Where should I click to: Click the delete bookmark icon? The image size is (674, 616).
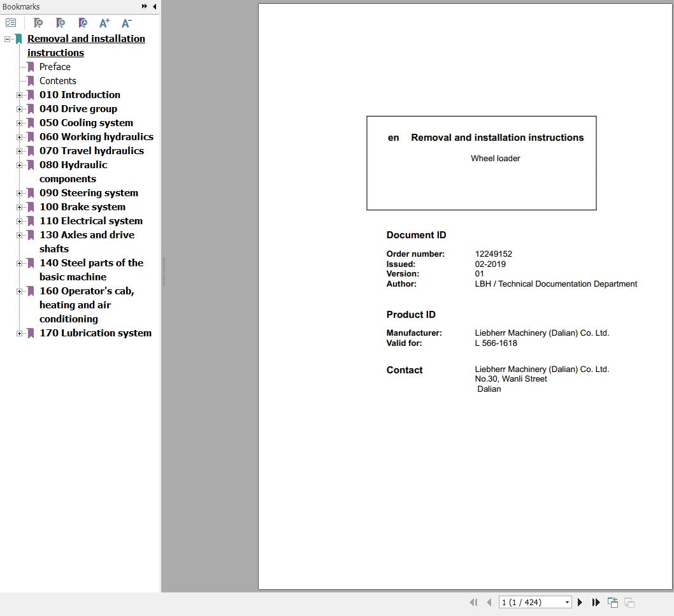38,23
